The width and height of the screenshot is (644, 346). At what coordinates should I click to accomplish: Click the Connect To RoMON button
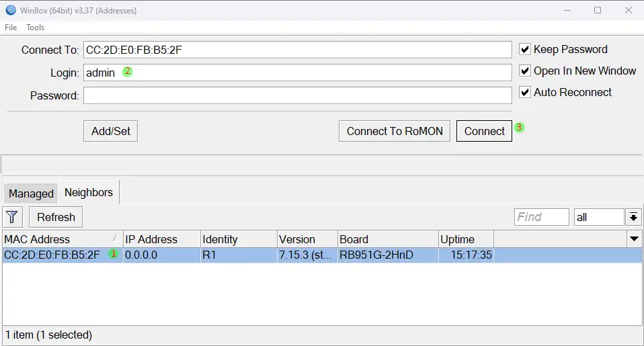point(395,132)
